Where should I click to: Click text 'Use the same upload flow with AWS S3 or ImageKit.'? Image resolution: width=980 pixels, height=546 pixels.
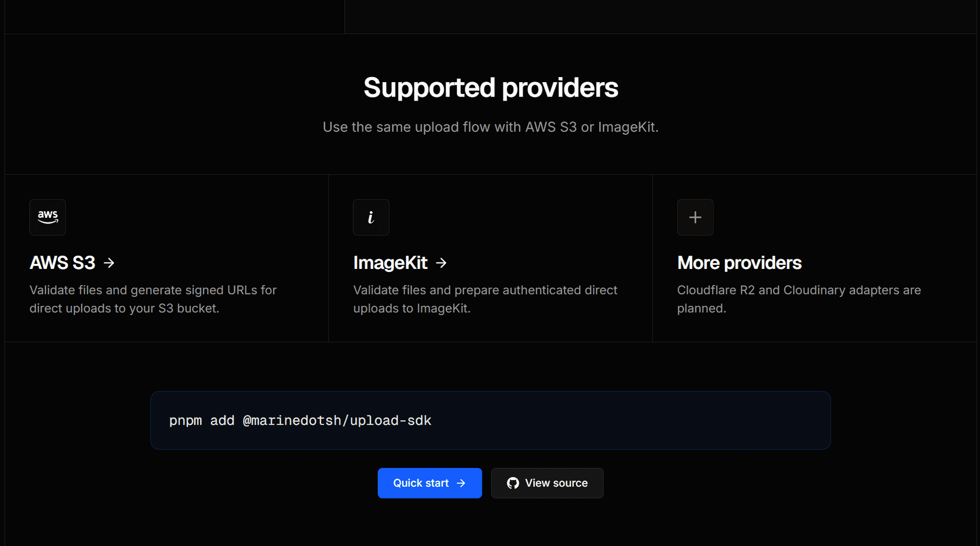coord(491,127)
